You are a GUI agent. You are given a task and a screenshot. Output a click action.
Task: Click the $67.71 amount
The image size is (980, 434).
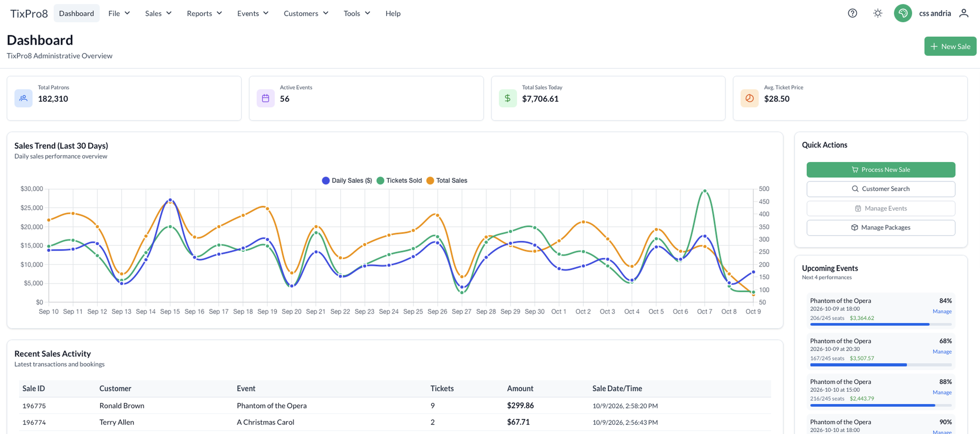coord(518,422)
